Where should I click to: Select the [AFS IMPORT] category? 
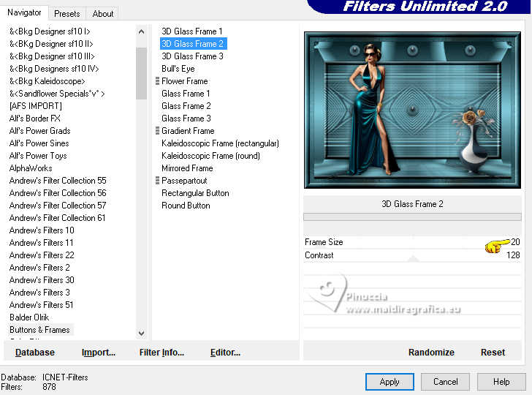pyautogui.click(x=36, y=106)
